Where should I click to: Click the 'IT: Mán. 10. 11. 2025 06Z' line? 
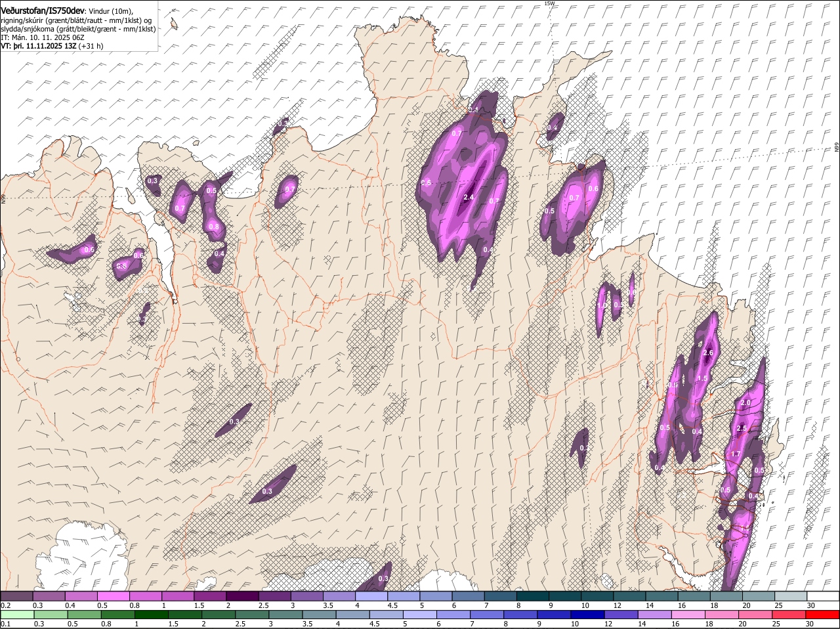(43, 37)
